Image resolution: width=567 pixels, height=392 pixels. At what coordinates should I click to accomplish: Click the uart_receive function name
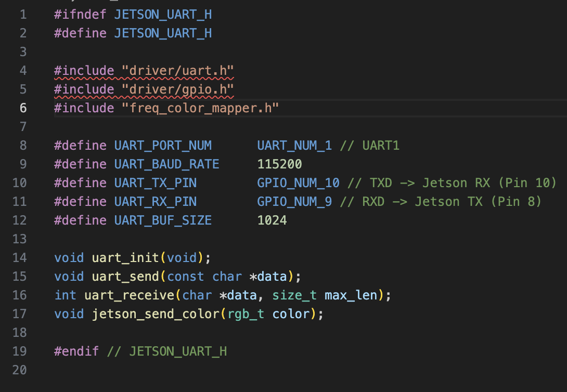coord(129,295)
